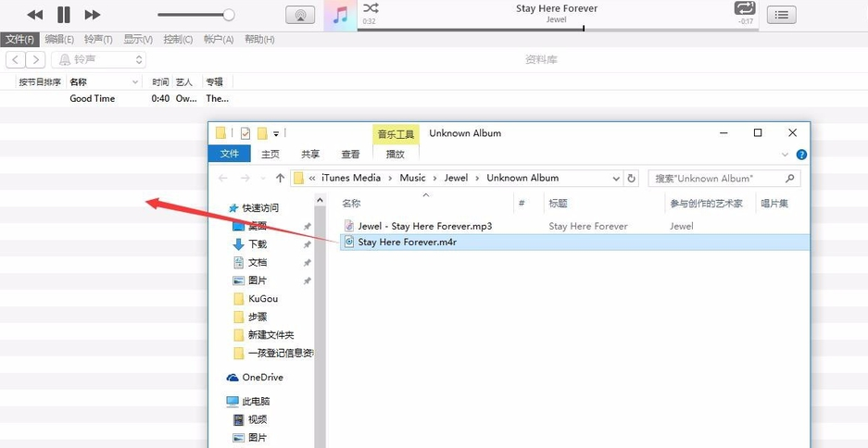Go forward with iTunes navigation arrow
This screenshot has height=448, width=868.
pos(35,60)
